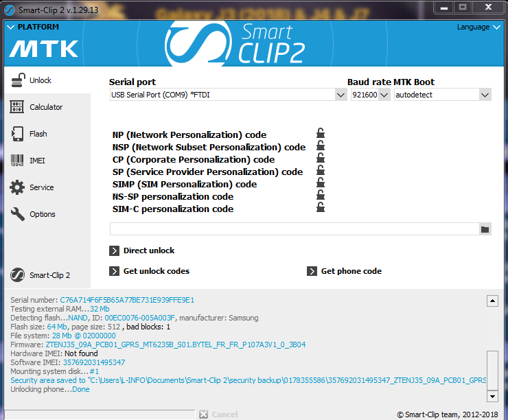Click the SIM-C personalization code label
508x420 pixels.
pyautogui.click(x=173, y=209)
